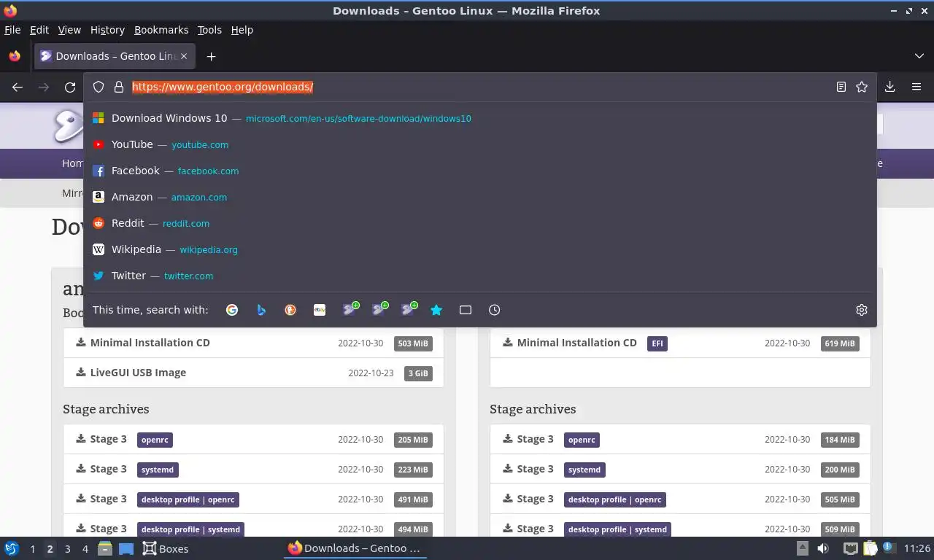Switch to workspace 1
The image size is (934, 560).
32,549
